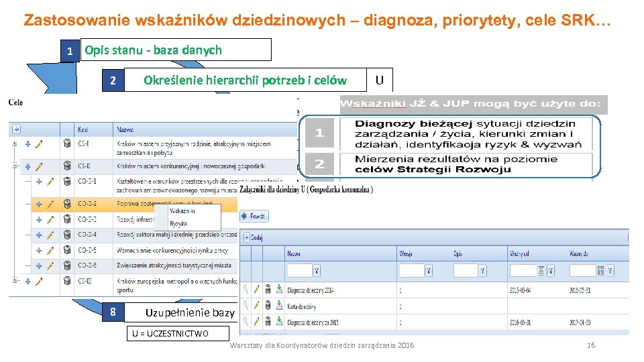
Task: Click 'Kraków miastem konkurencyjnej i nowoczesnej gospodarki'
Action: pos(191,166)
